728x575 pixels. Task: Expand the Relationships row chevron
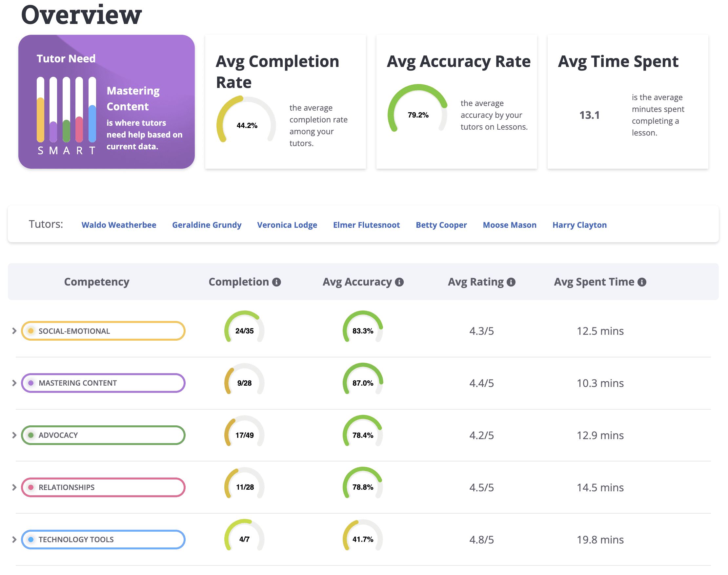pos(14,487)
